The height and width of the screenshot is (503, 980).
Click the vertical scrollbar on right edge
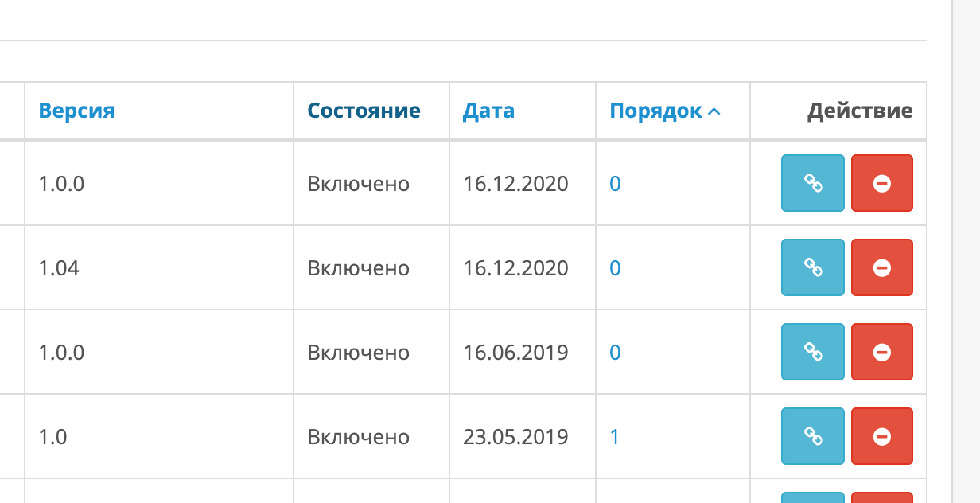point(966,251)
